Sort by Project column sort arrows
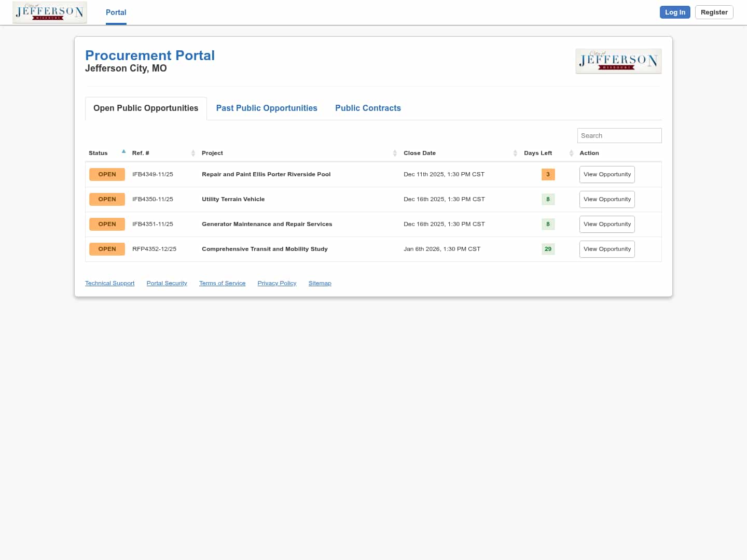Screen dimensions: 747x560 tap(395, 153)
